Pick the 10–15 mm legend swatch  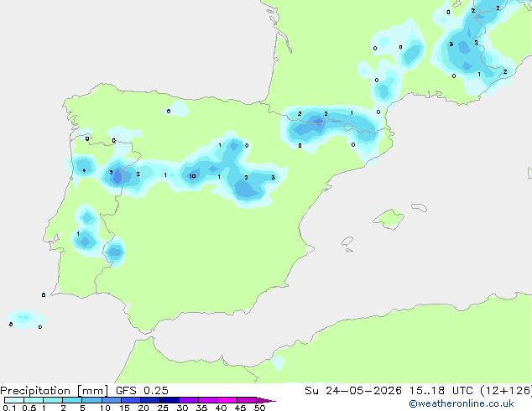tap(112, 400)
